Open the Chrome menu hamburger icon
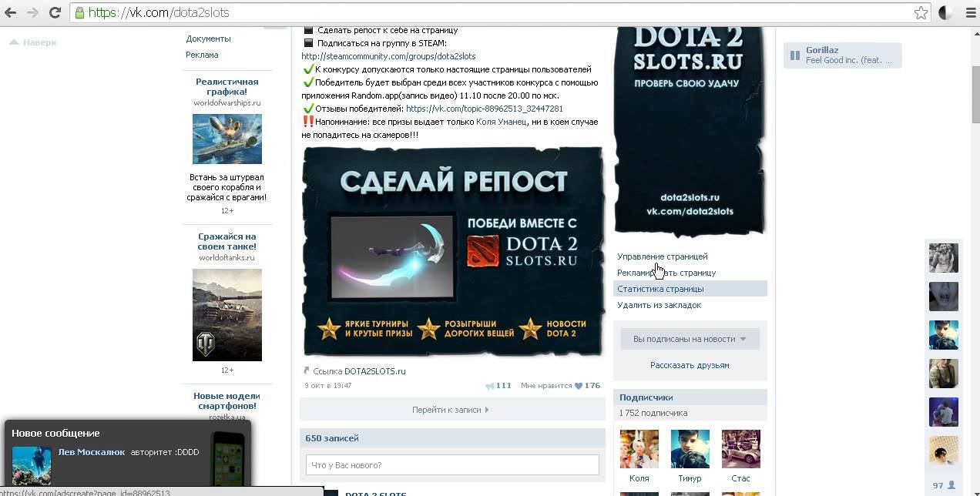Screen dimensions: 980x496 [x=970, y=12]
